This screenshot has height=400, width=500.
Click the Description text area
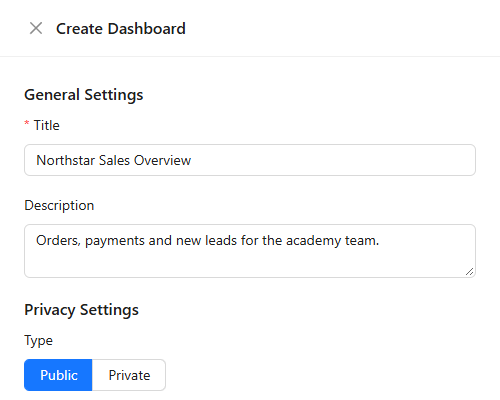(x=250, y=251)
